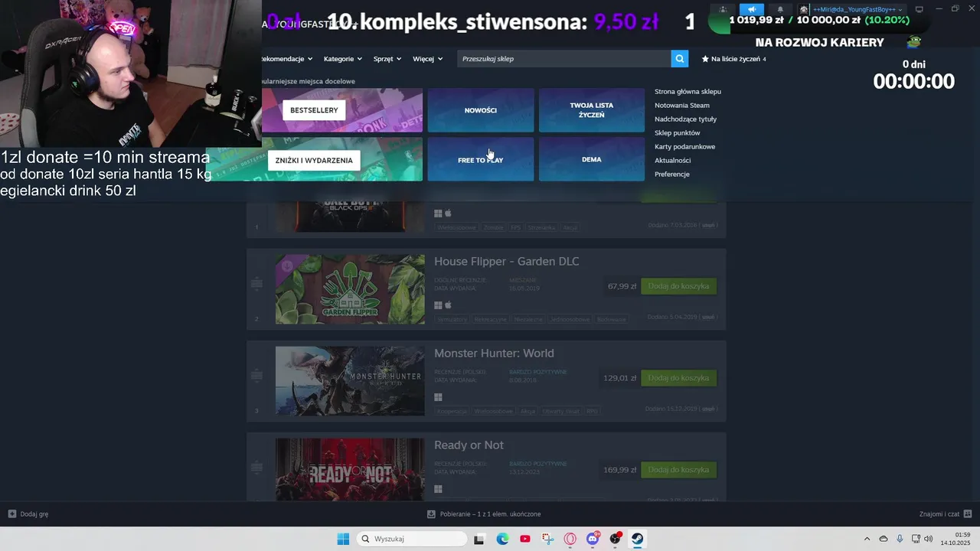Viewport: 980px width, 551px height.
Task: Open YouTube app from the taskbar
Action: pyautogui.click(x=525, y=539)
